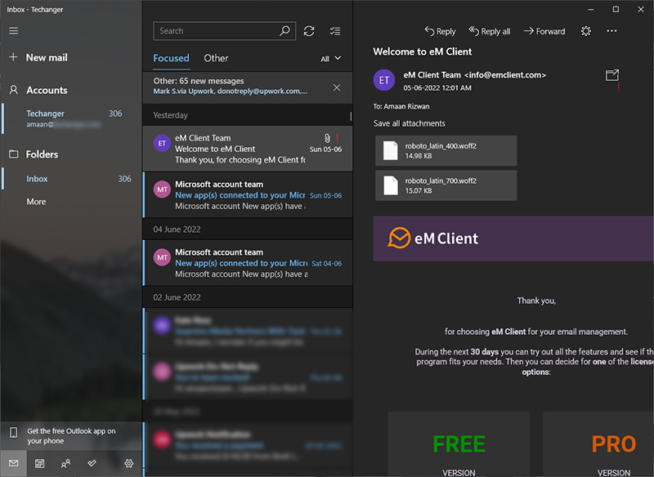Click attachment paperclip on eM Client email
Image resolution: width=654 pixels, height=477 pixels.
[x=327, y=138]
